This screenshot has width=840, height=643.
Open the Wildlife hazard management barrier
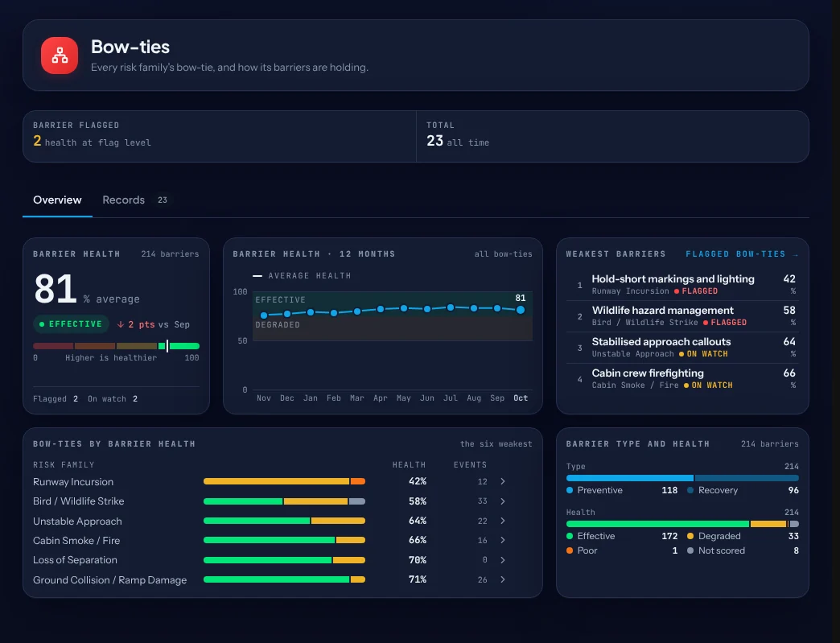tap(682, 315)
